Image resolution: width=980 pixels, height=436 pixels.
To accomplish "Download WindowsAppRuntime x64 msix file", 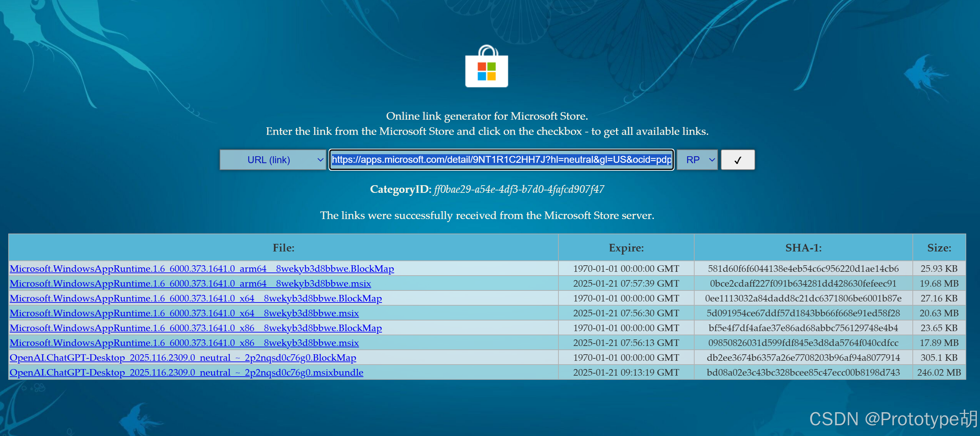I will point(184,313).
